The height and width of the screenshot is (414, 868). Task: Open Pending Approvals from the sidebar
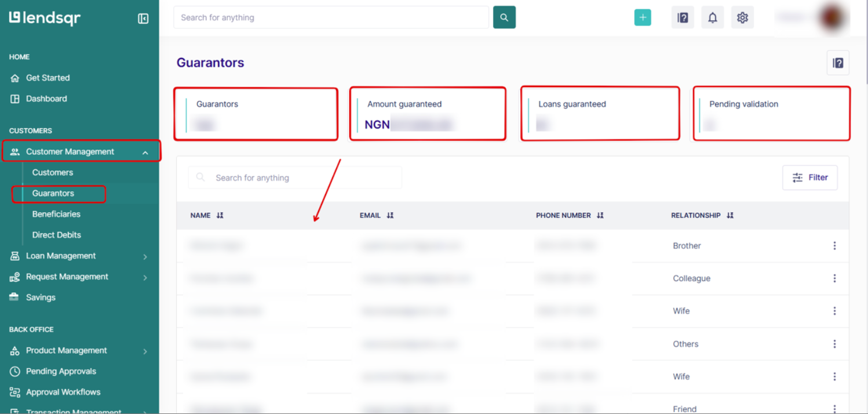click(x=61, y=371)
